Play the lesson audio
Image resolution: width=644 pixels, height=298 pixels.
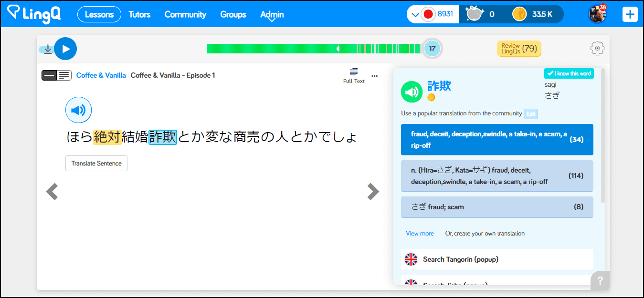click(65, 49)
